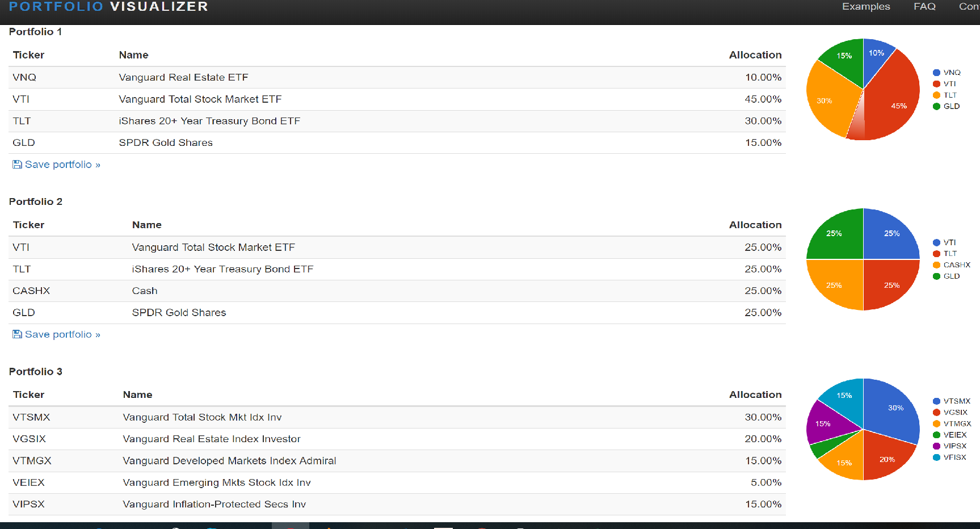This screenshot has width=980, height=529.
Task: Click the green VEIEX legend dot
Action: click(936, 435)
